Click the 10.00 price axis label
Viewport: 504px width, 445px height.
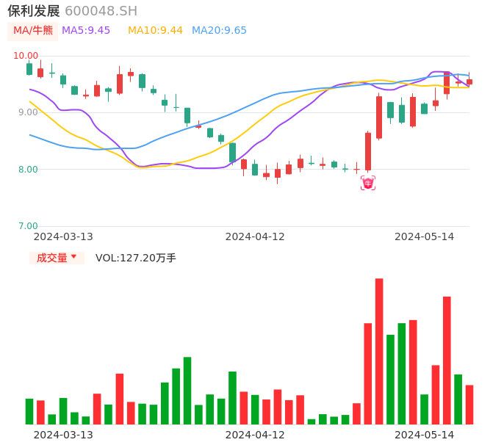pyautogui.click(x=26, y=56)
